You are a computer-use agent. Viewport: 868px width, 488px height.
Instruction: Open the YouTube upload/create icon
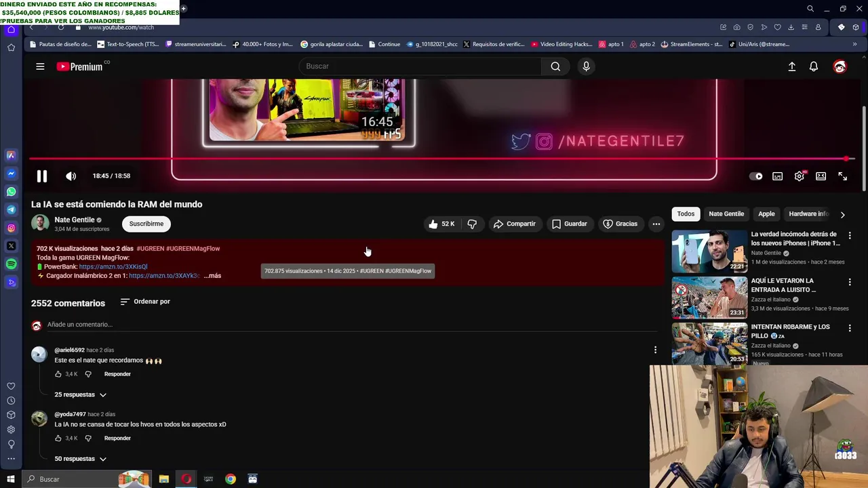tap(791, 66)
